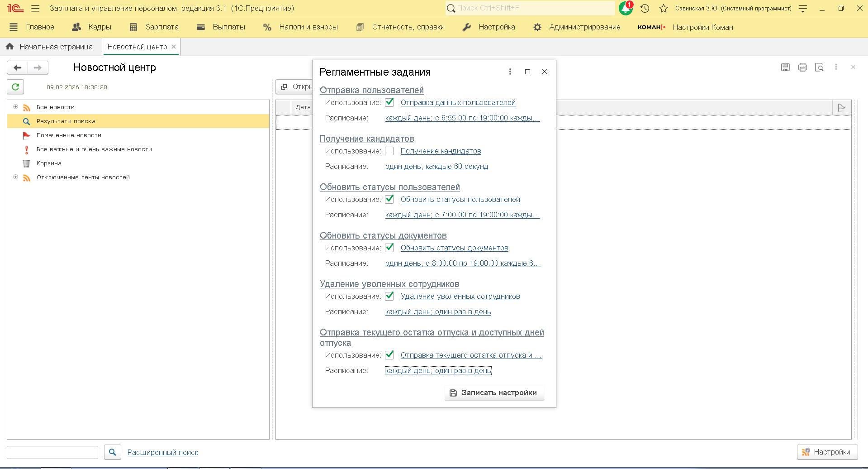Open the notifications bell icon
The height and width of the screenshot is (469, 868).
pos(626,8)
